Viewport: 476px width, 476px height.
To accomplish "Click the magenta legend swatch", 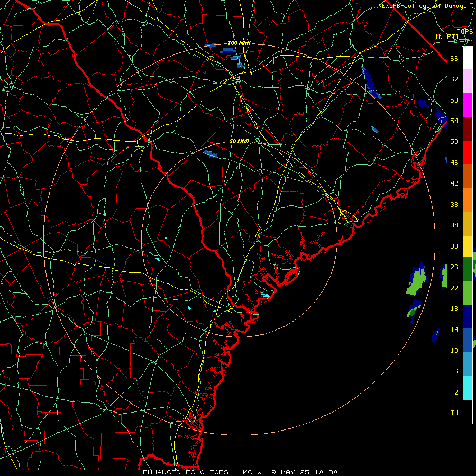I will [467, 105].
